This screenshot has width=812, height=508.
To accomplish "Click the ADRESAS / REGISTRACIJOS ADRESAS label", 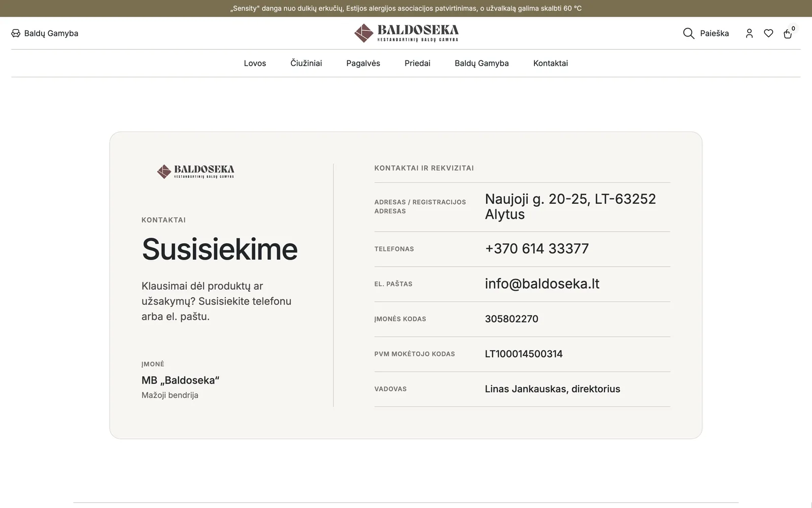I will 420,207.
